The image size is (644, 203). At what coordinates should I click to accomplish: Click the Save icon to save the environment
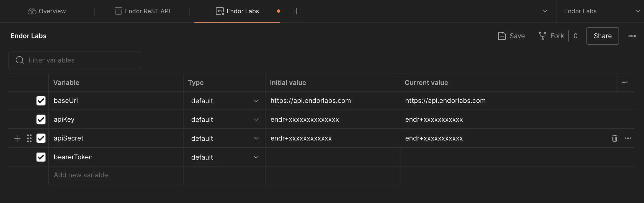pos(502,36)
